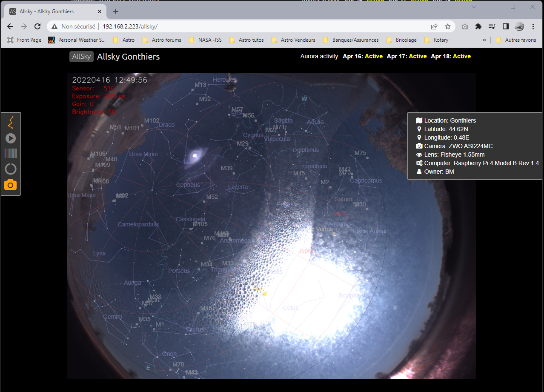Toggle the browser side panel icon
Screen dimensions: 544x392
(x=506, y=26)
